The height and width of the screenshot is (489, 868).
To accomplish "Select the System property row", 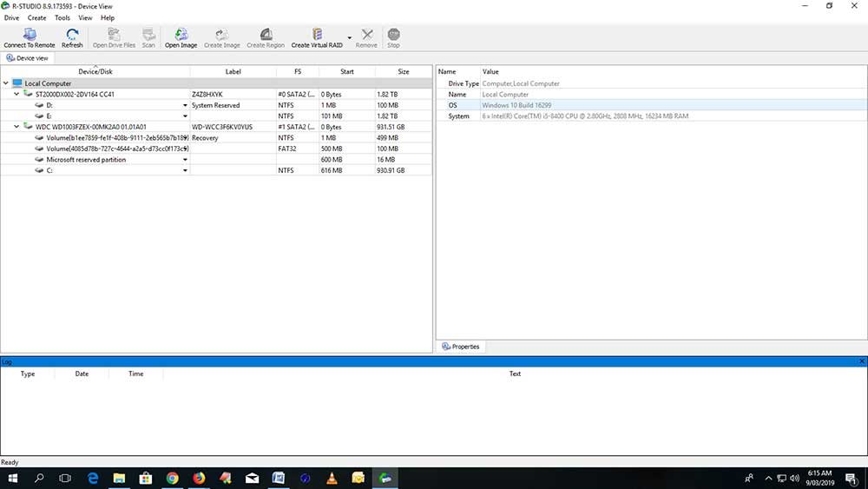I will (652, 116).
